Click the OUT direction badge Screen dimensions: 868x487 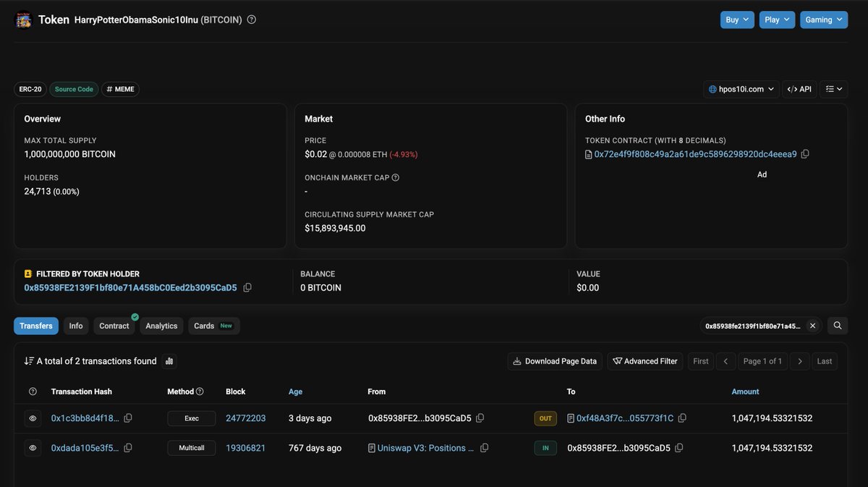tap(545, 418)
